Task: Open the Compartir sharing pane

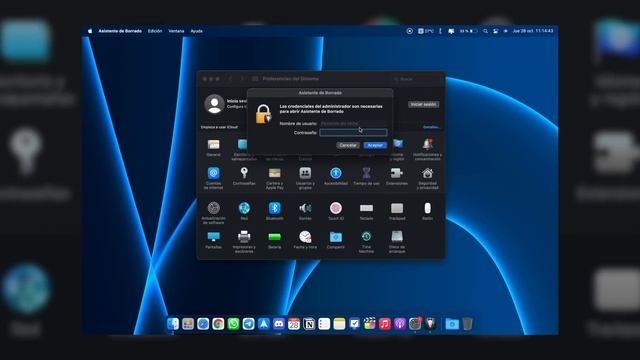Action: click(336, 240)
